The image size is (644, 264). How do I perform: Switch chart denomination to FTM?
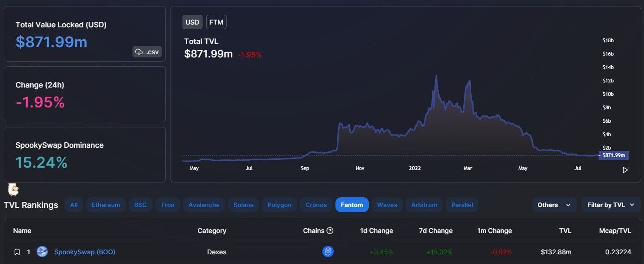216,22
